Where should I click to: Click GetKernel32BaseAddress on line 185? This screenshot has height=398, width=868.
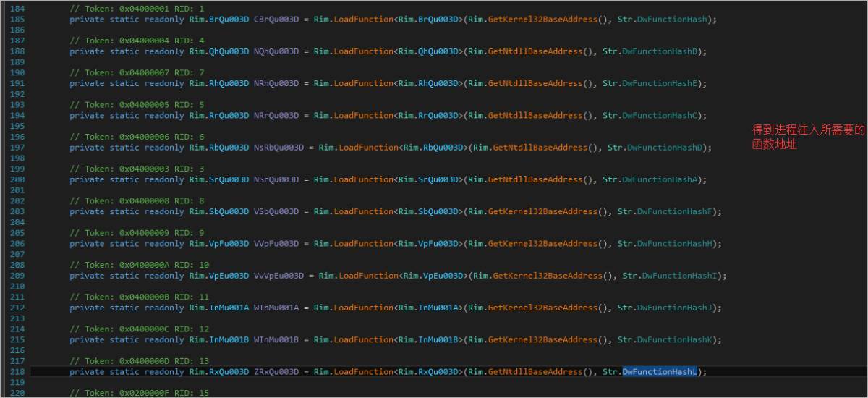(542, 20)
